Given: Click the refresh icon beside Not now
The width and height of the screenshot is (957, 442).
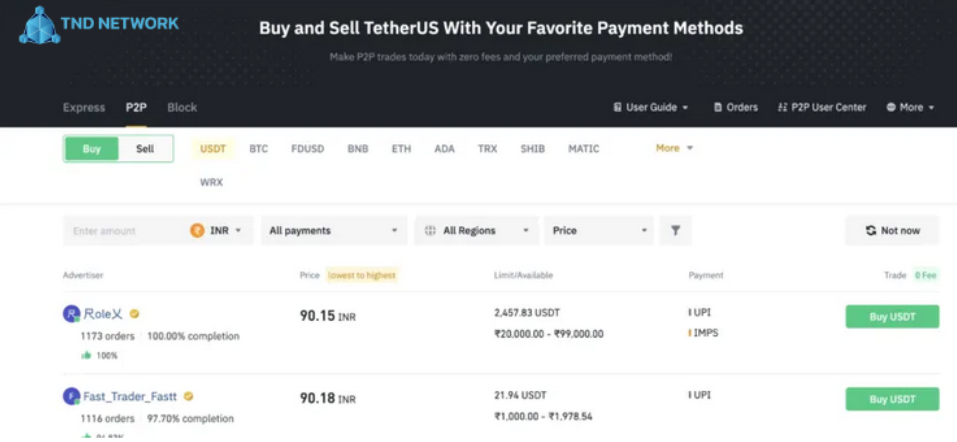Looking at the screenshot, I should click(871, 231).
